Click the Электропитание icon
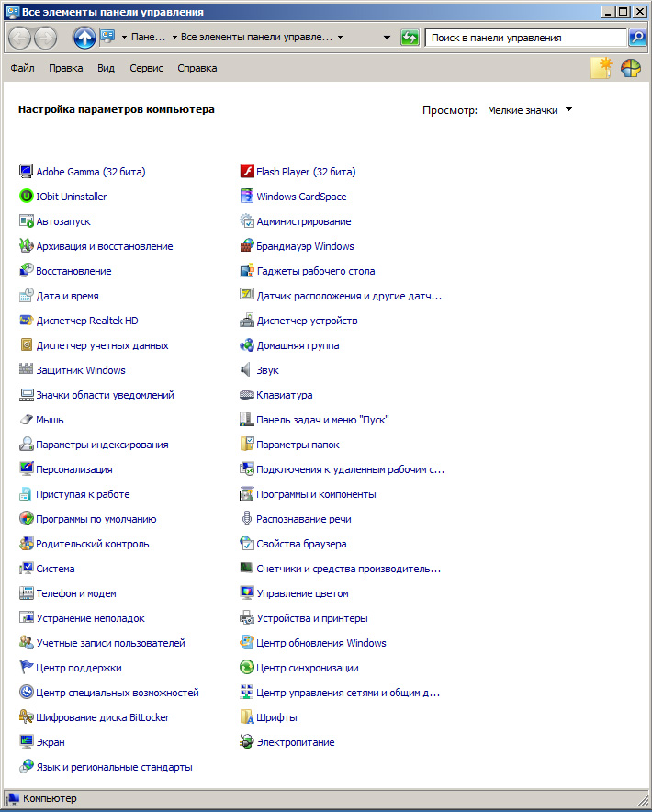 pos(246,742)
